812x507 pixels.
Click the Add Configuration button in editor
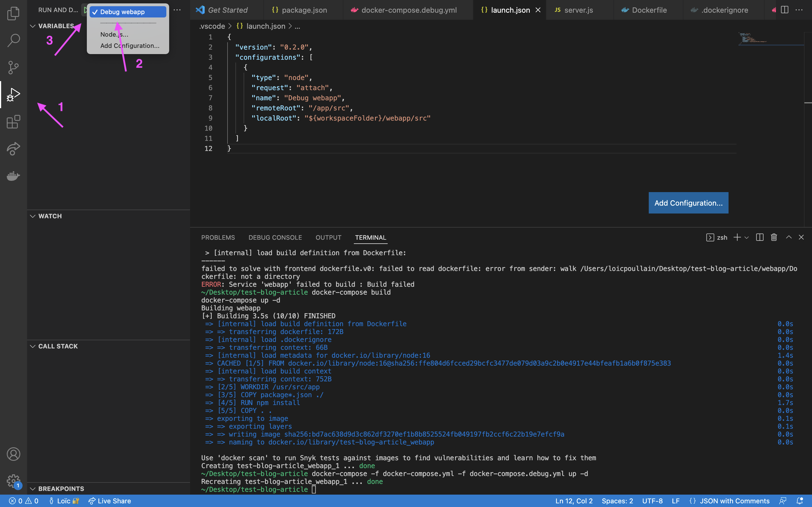[x=688, y=203]
